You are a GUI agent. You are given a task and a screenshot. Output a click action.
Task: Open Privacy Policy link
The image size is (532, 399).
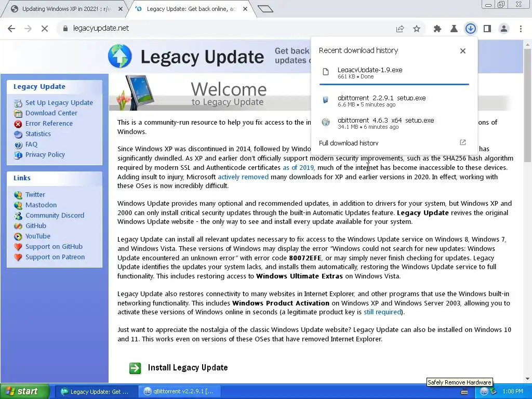pyautogui.click(x=45, y=155)
